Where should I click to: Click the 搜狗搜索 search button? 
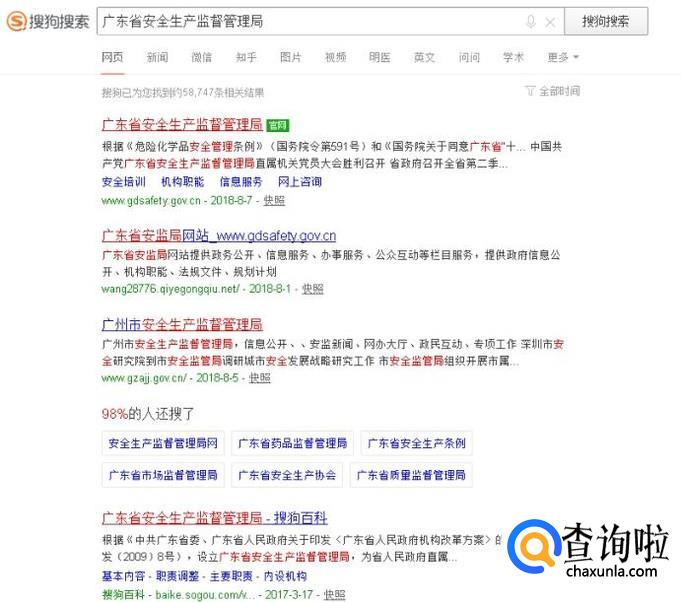coord(606,21)
